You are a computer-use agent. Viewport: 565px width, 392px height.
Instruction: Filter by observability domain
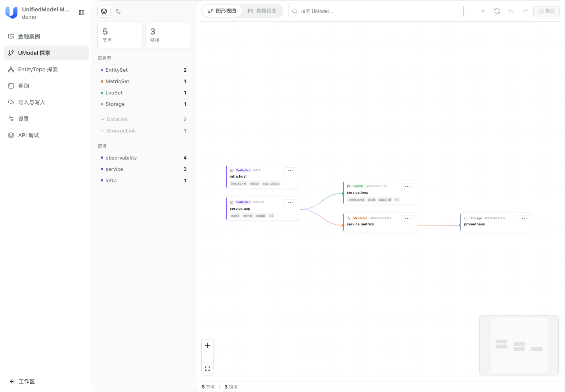coord(144,158)
